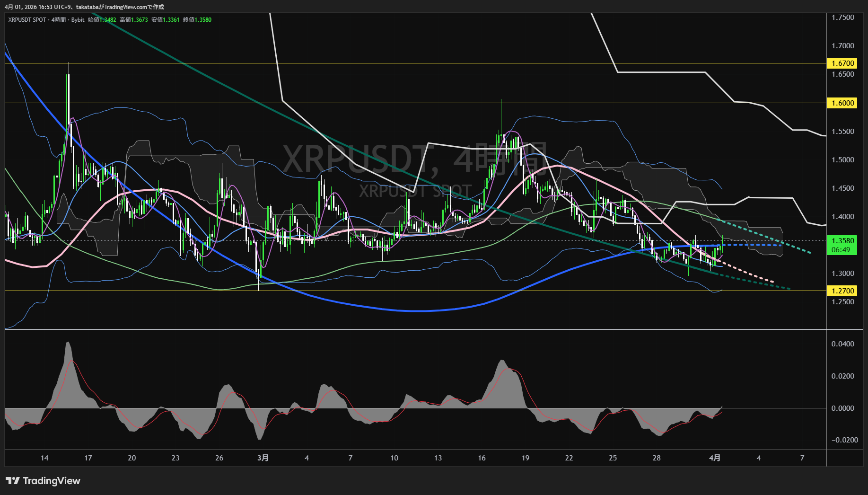Click date 14 on the time axis
The height and width of the screenshot is (495, 868).
pos(44,458)
